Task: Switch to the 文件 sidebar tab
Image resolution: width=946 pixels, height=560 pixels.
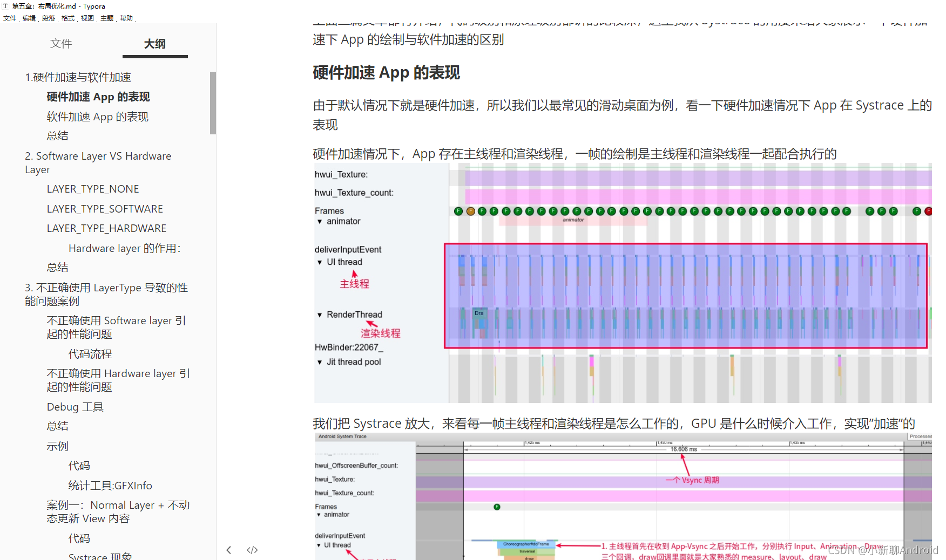Action: (x=61, y=44)
